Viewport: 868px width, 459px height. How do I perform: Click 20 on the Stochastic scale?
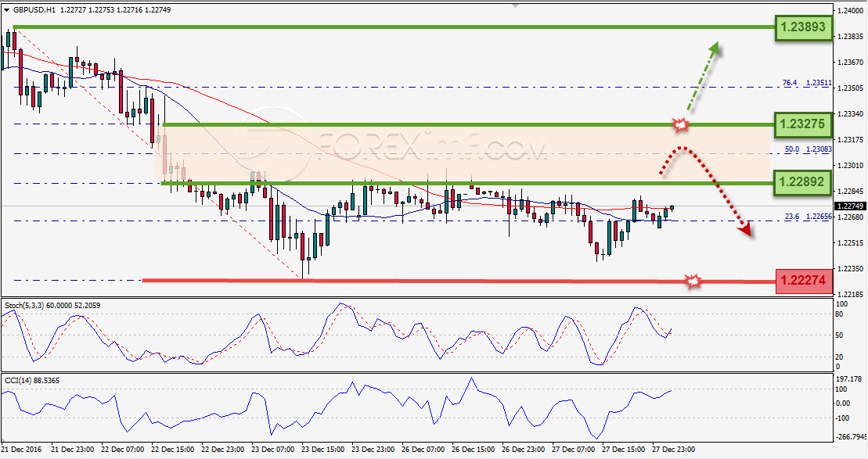pyautogui.click(x=840, y=357)
